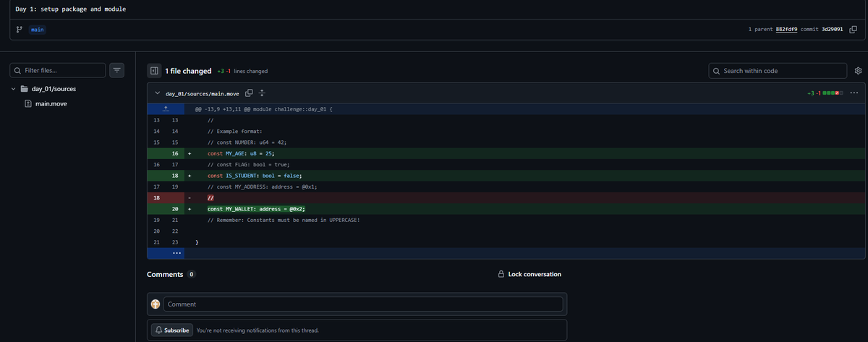Subscribe to thread notifications

click(171, 330)
